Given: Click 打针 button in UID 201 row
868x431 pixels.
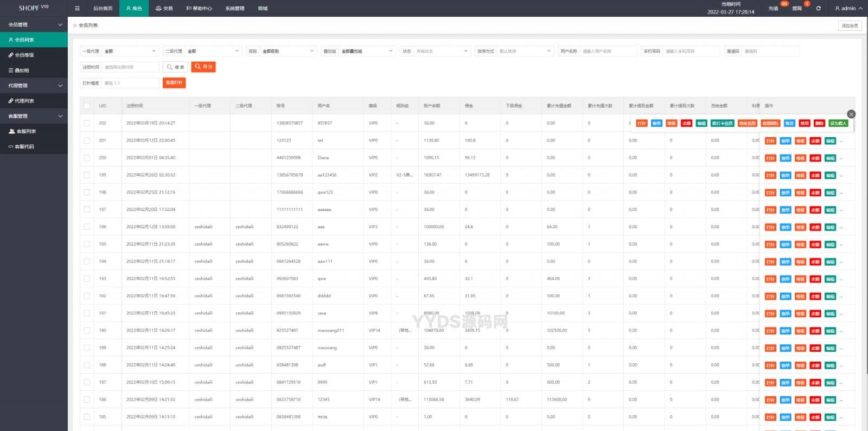Looking at the screenshot, I should click(770, 141).
